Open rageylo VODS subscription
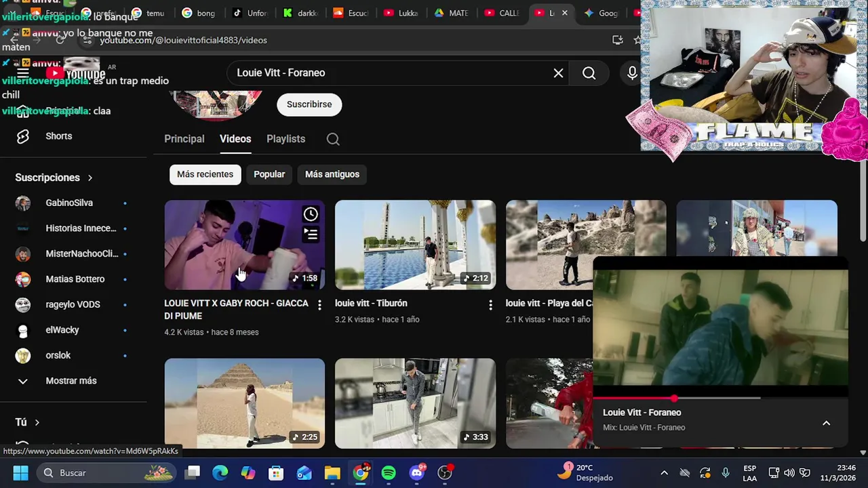The height and width of the screenshot is (488, 868). click(73, 304)
